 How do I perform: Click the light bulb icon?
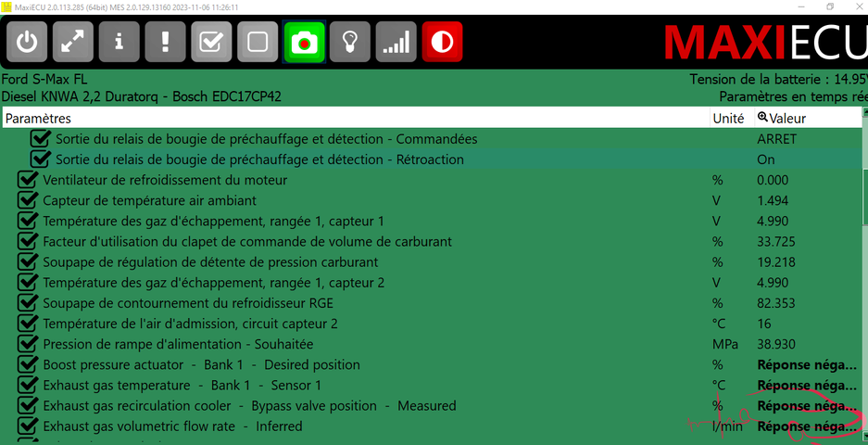350,42
